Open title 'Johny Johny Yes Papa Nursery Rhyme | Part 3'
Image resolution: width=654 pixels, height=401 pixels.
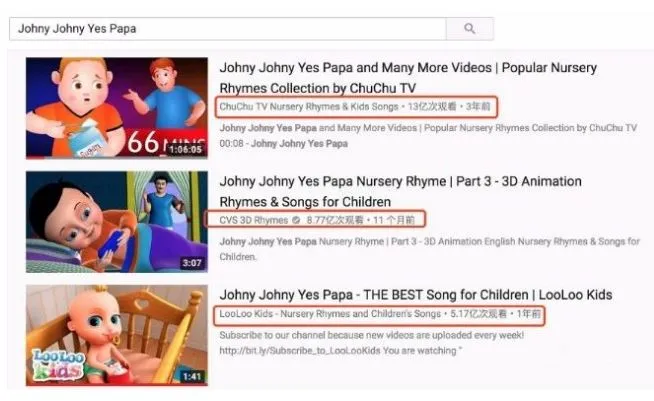tap(400, 192)
